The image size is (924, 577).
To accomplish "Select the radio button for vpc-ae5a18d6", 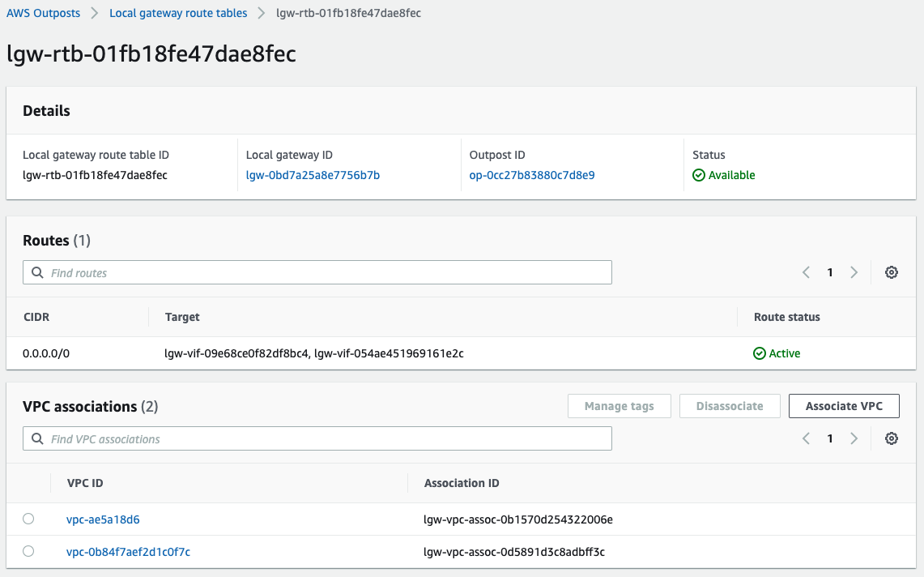I will (x=28, y=519).
